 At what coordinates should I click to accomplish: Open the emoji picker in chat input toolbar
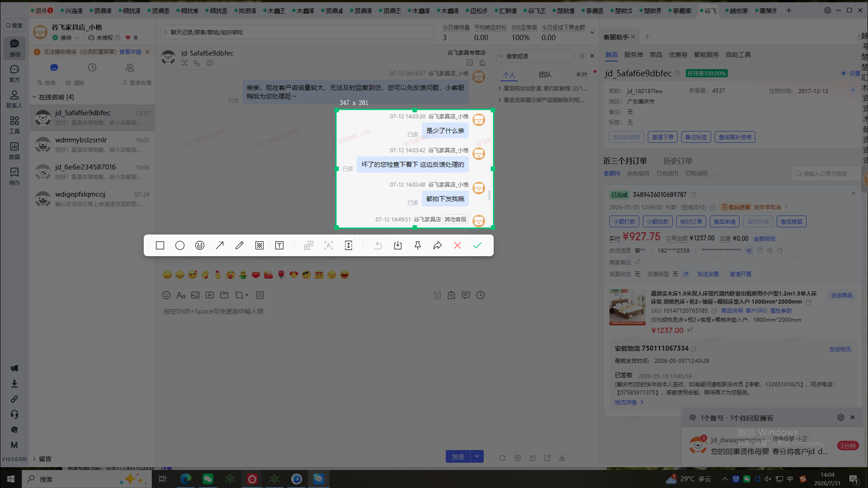point(166,295)
